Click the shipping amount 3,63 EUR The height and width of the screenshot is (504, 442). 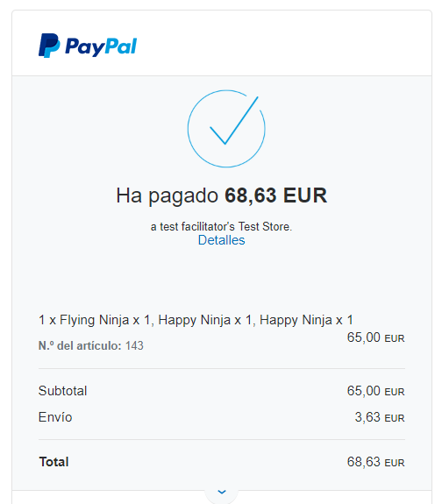pos(380,417)
